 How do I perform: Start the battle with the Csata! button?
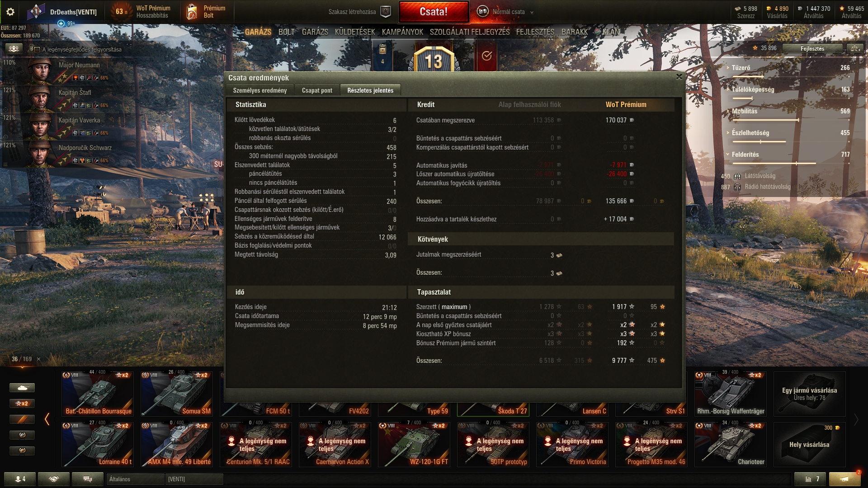pos(434,12)
